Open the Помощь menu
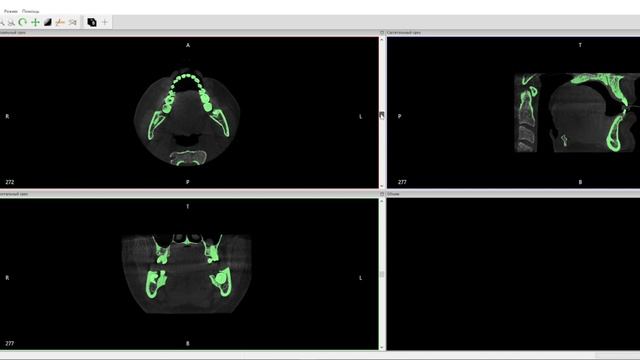Viewport: 640px width, 360px height. (x=31, y=11)
